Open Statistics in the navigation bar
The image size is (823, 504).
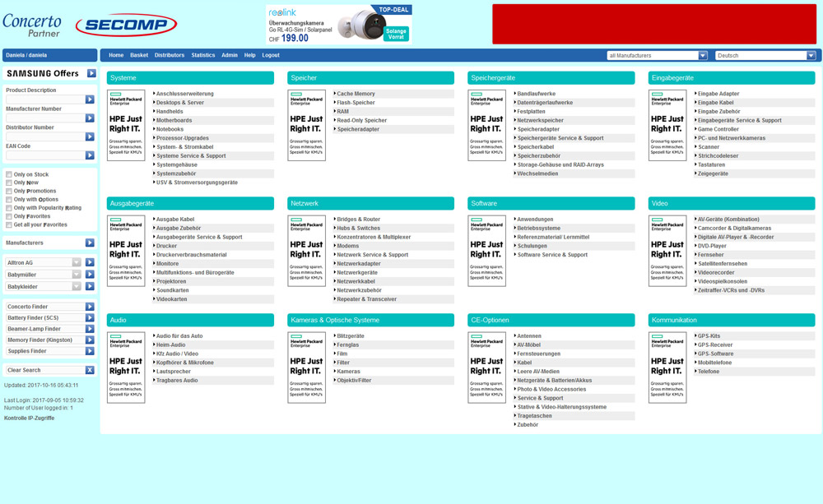coord(203,55)
